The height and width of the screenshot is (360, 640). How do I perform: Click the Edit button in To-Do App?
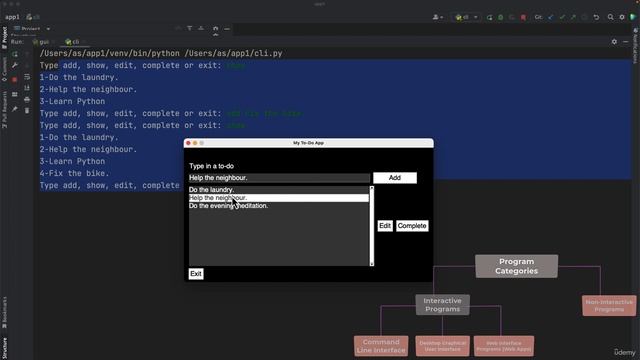point(385,226)
